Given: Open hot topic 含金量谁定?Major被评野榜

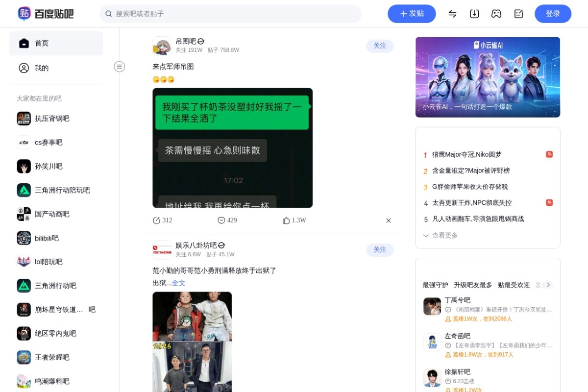Looking at the screenshot, I should click(x=471, y=171).
